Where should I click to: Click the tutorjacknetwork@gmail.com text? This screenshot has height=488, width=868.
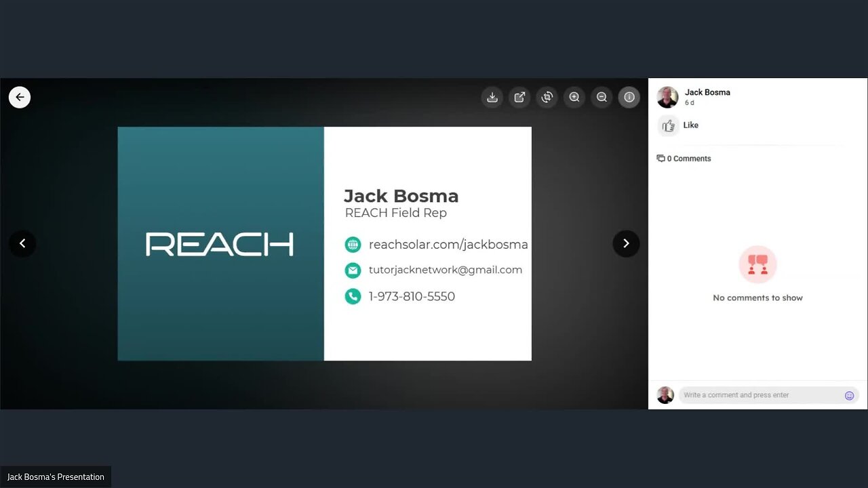click(x=446, y=270)
